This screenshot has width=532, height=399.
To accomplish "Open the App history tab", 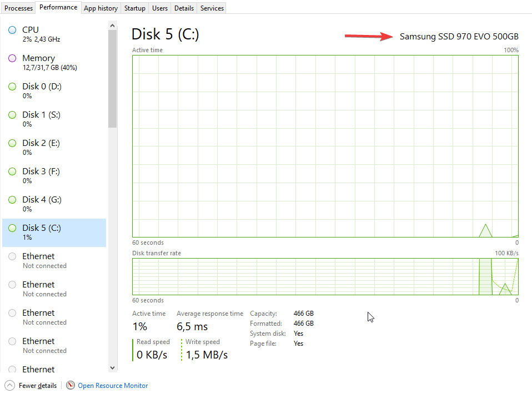I will [x=101, y=8].
